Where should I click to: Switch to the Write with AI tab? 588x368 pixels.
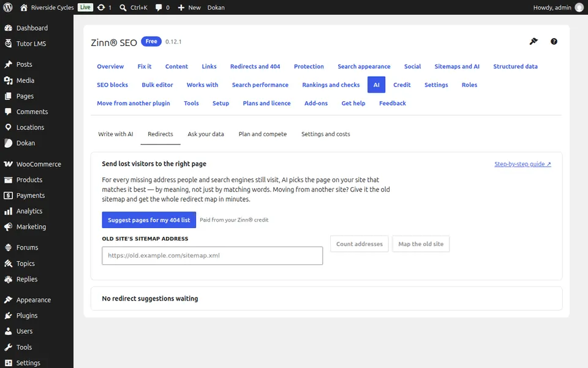point(116,134)
